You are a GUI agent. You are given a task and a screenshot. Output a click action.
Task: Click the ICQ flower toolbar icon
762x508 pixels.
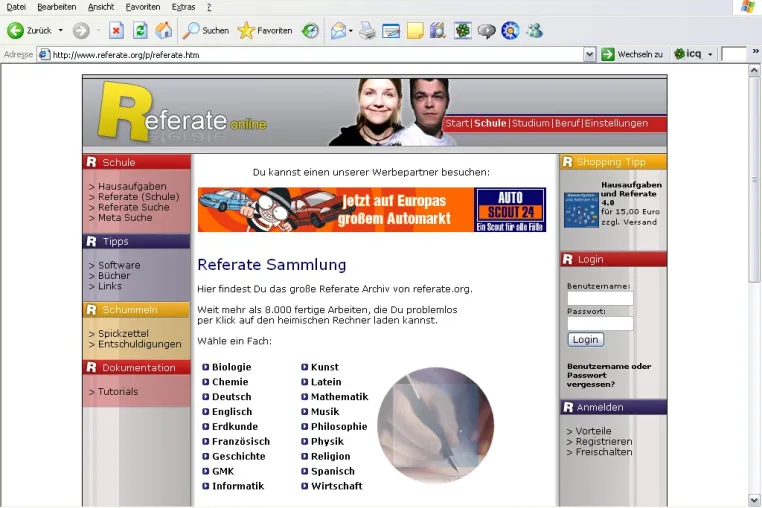pyautogui.click(x=463, y=31)
